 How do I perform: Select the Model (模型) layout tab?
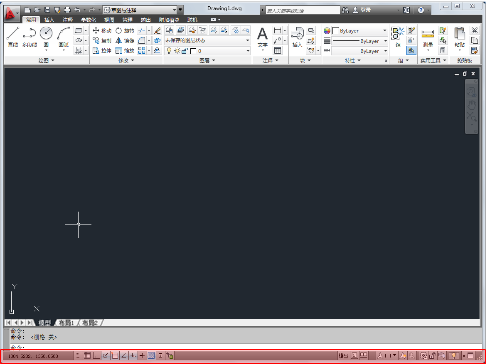coord(45,323)
